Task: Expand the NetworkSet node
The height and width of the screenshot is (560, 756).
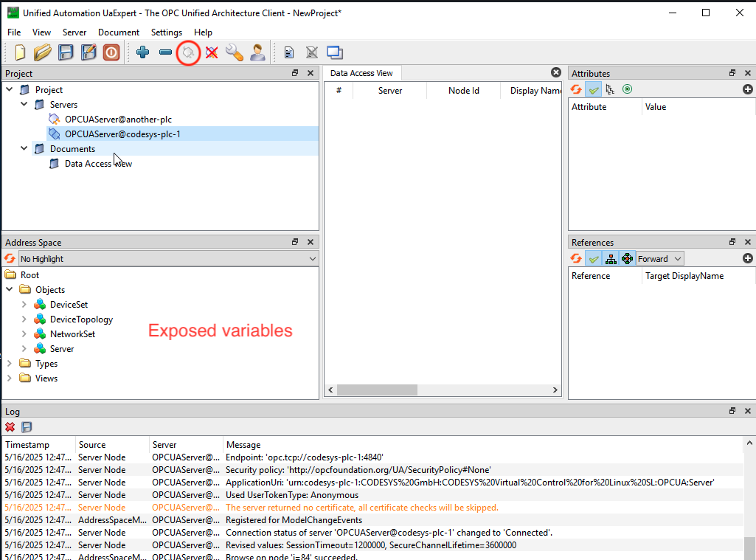Action: (24, 333)
